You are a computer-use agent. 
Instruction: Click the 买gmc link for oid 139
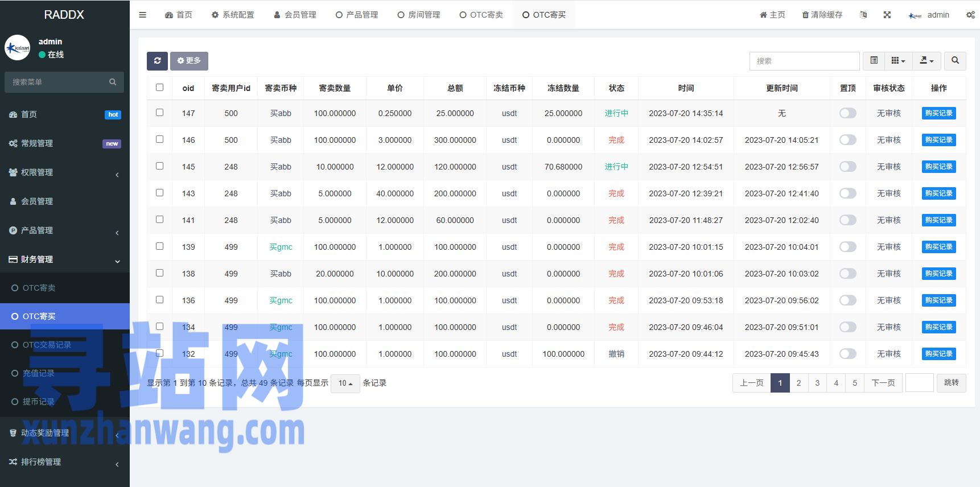click(x=281, y=247)
